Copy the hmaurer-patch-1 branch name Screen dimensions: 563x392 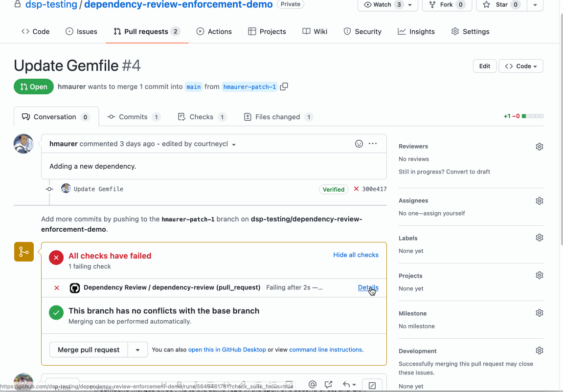[x=284, y=86]
